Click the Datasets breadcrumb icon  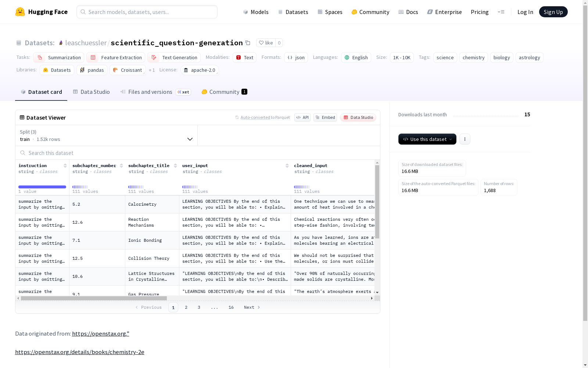click(x=19, y=43)
